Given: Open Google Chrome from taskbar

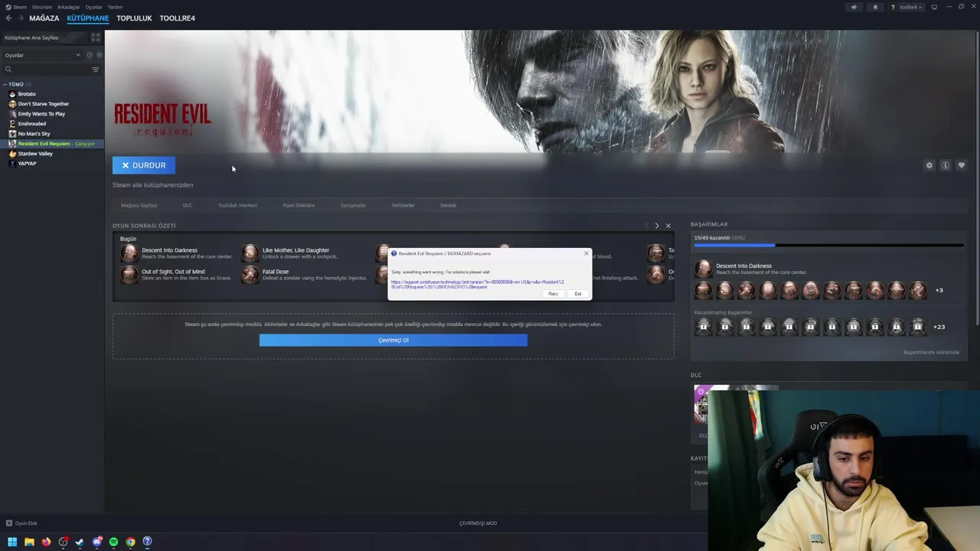Looking at the screenshot, I should point(130,542).
